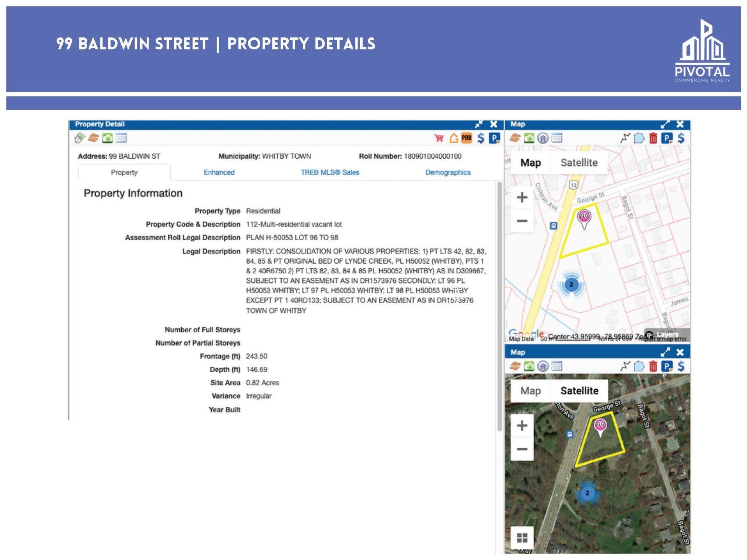Image resolution: width=747 pixels, height=560 pixels.
Task: Click the green camera icon in upper Map panel
Action: 529,138
